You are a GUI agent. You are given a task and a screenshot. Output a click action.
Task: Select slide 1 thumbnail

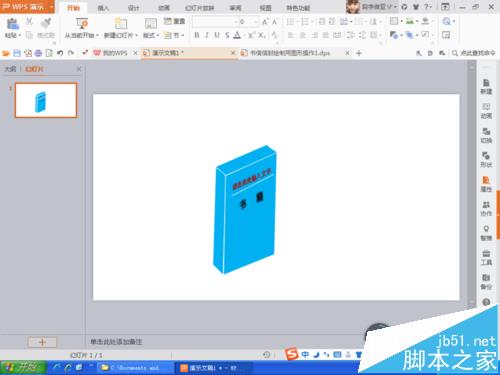(x=46, y=100)
